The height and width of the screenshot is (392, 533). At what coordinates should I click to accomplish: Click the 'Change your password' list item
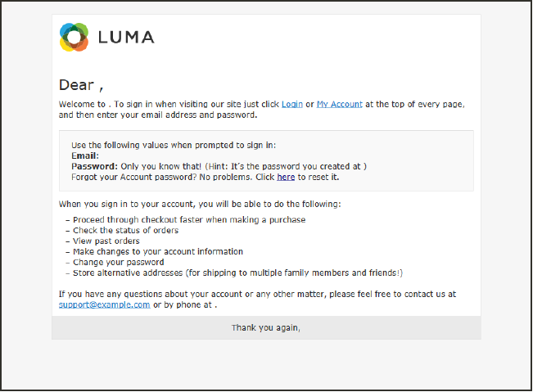[119, 263]
